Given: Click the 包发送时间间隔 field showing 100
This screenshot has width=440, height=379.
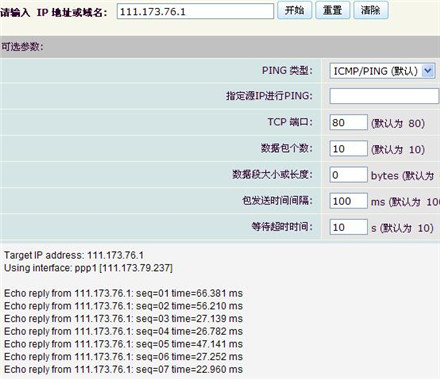Looking at the screenshot, I should coord(348,201).
